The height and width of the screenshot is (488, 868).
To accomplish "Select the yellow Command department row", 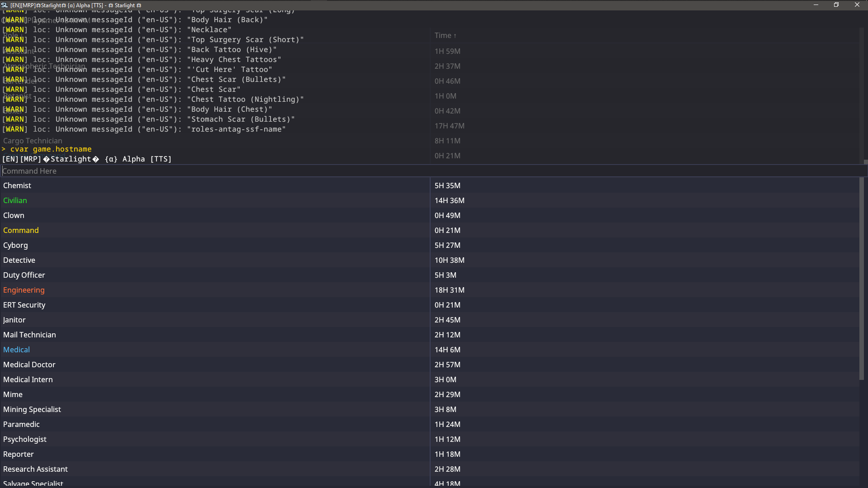I will click(x=21, y=230).
